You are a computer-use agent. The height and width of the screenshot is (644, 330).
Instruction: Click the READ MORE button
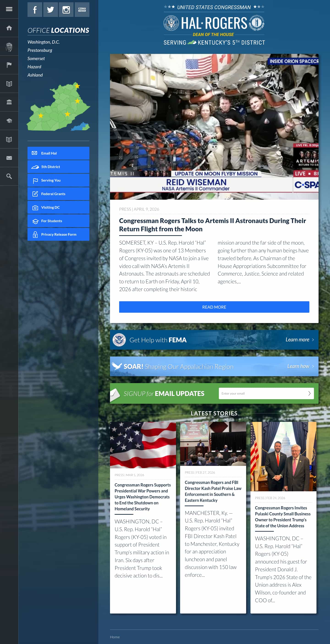click(214, 307)
